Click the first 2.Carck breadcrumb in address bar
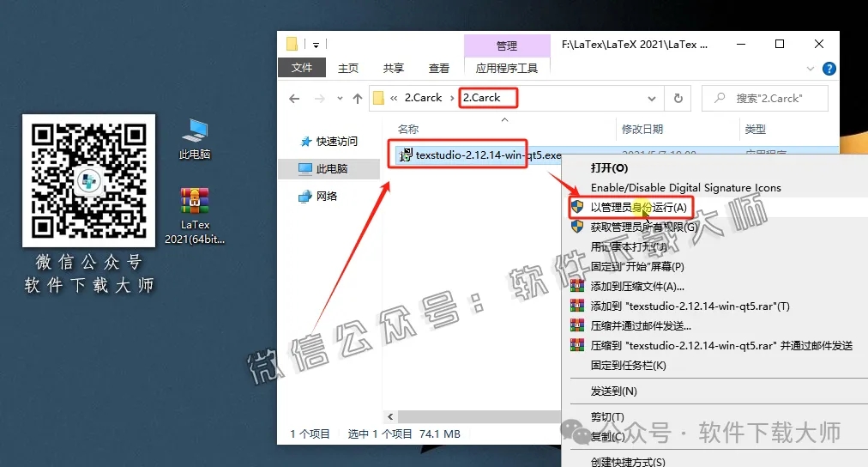This screenshot has width=868, height=467. (x=423, y=98)
